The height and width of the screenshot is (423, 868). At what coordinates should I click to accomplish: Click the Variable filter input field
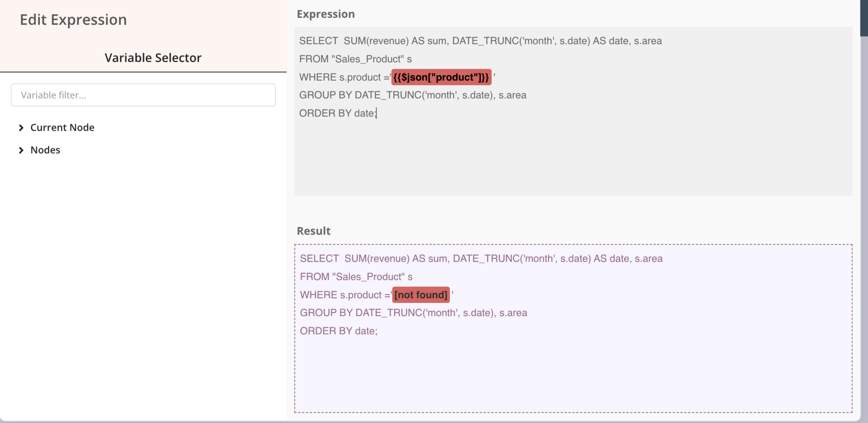click(x=143, y=95)
